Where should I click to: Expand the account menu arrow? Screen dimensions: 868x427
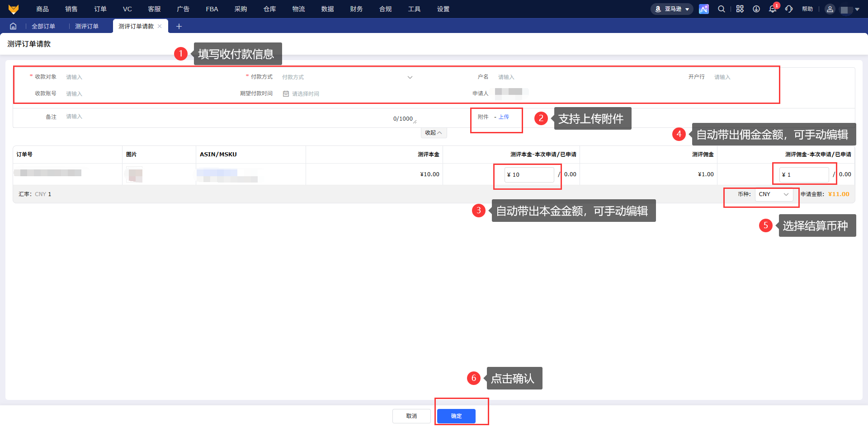pos(857,9)
